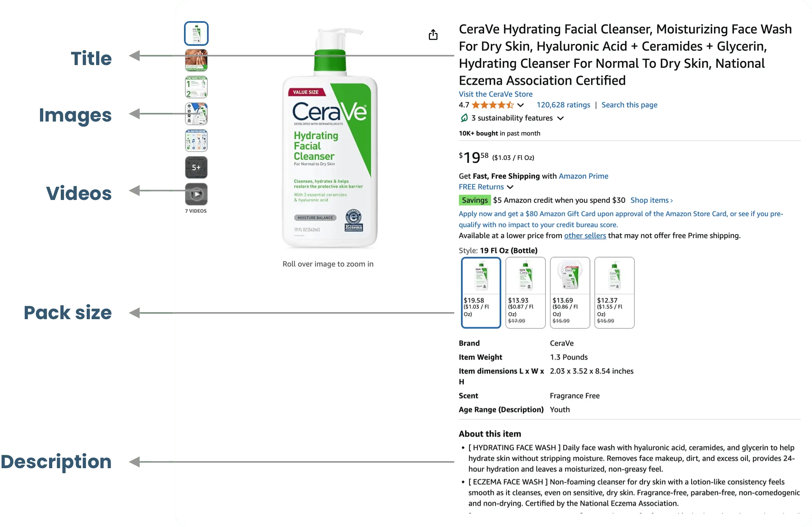Open the 120,628 ratings link
Viewport: 812px width, 527px height.
coord(563,105)
